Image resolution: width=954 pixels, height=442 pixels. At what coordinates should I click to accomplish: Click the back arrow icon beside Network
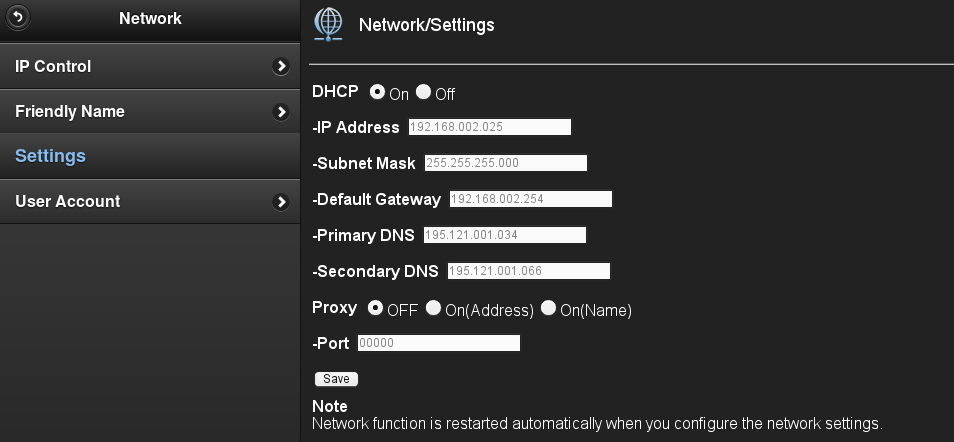point(18,17)
